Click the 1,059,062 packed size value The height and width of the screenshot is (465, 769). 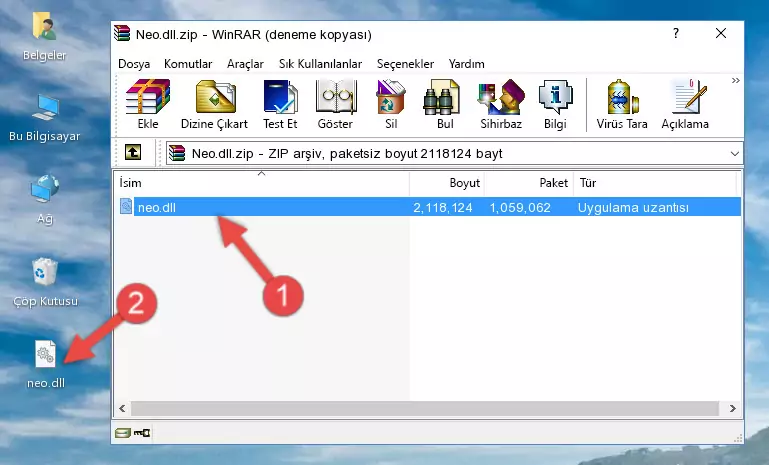coord(520,207)
